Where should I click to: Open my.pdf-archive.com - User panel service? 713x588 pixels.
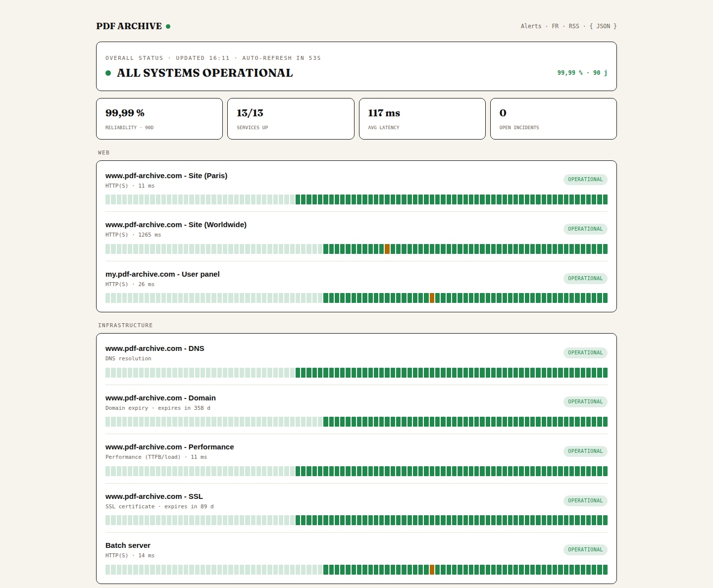pyautogui.click(x=162, y=274)
